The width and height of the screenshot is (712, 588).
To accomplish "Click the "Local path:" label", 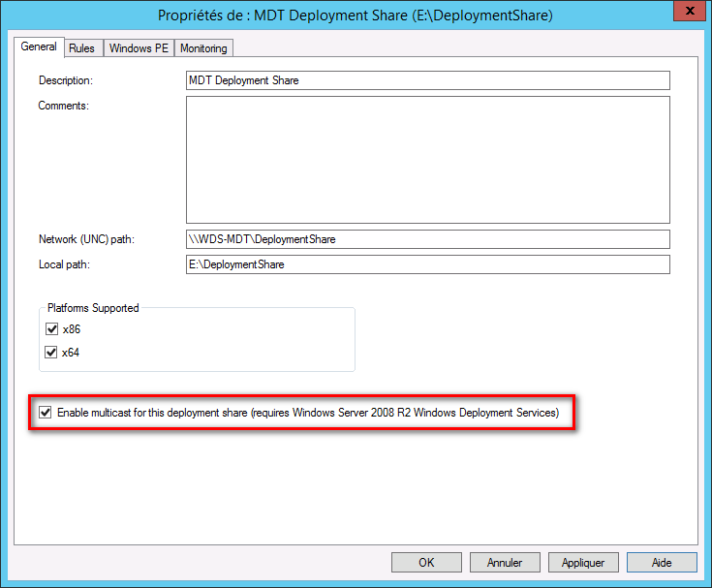I will 65,264.
